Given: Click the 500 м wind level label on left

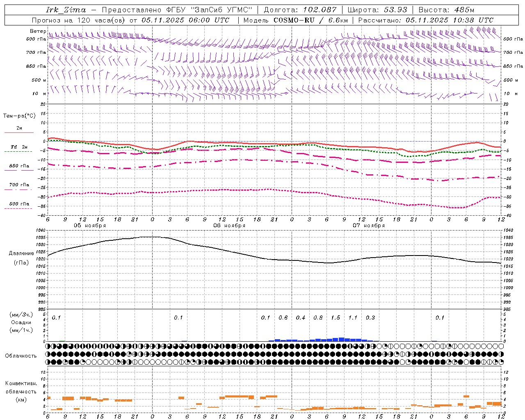Looking at the screenshot, I should tap(39, 80).
